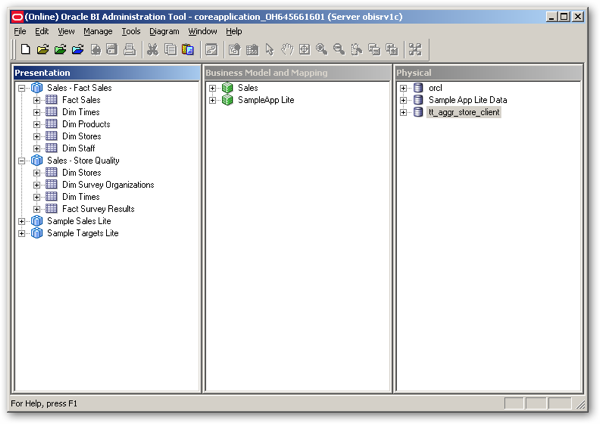
Task: Select Dim Stores under Sales - Store Quality
Action: point(82,173)
